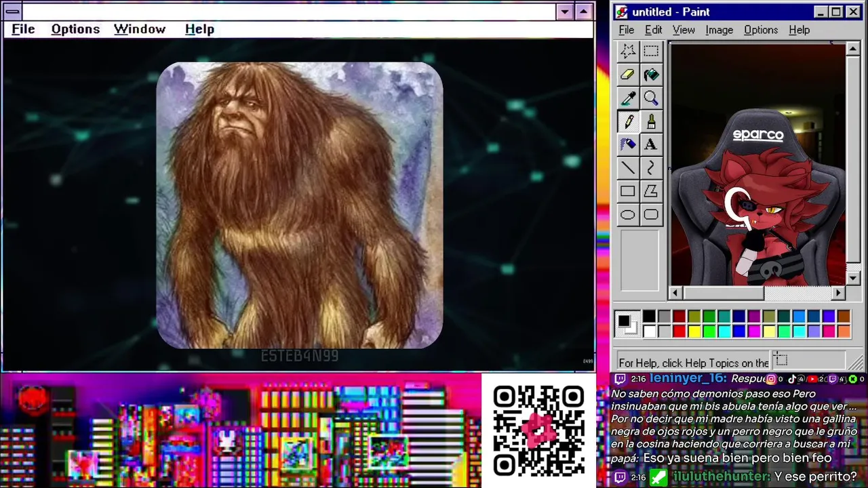Open the Help menu in Paint
Image resolution: width=868 pixels, height=488 pixels.
pos(800,30)
